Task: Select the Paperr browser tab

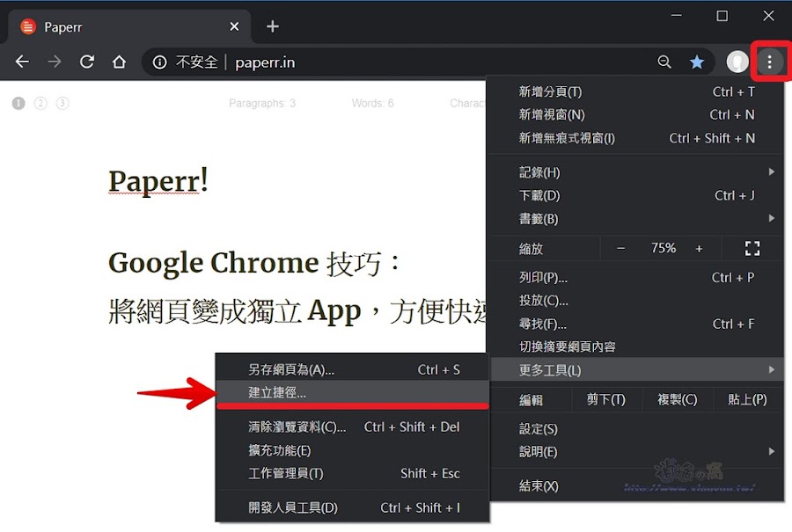Action: 128,26
